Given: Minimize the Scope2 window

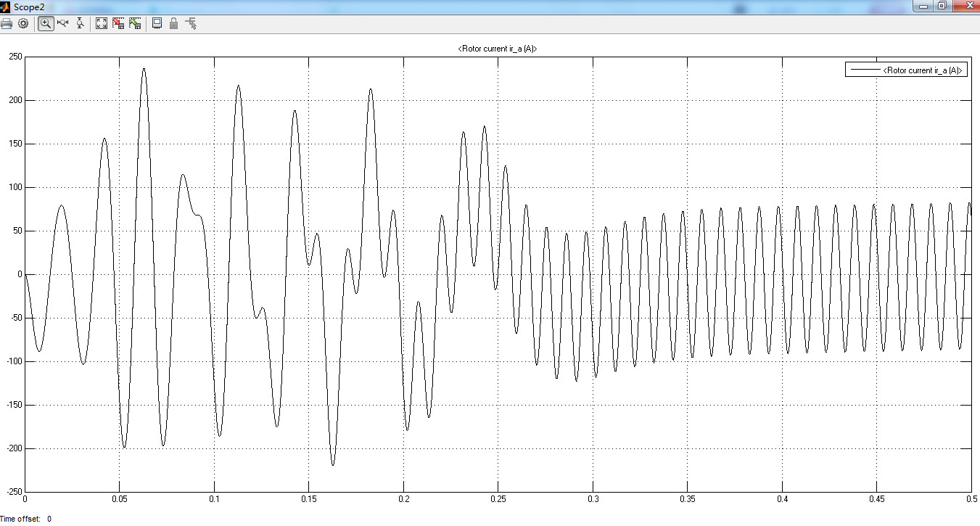Looking at the screenshot, I should [x=923, y=6].
